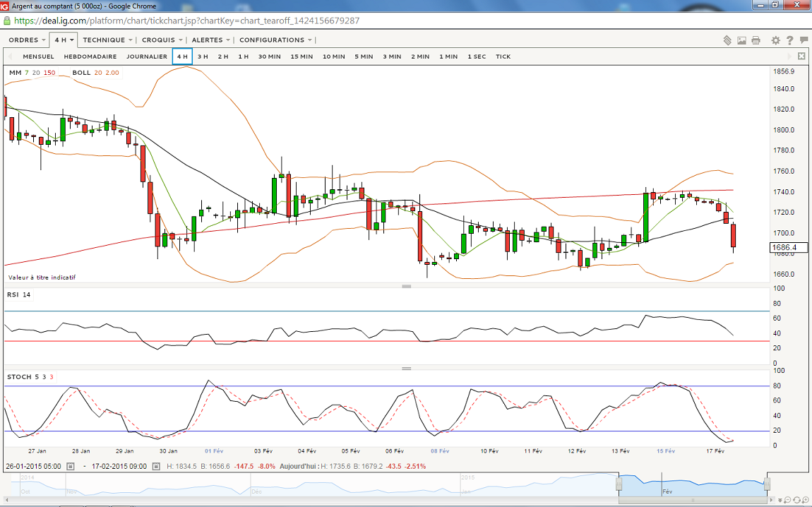Click the timeframe bar right scroll arrow
The width and height of the screenshot is (812, 507).
click(790, 56)
